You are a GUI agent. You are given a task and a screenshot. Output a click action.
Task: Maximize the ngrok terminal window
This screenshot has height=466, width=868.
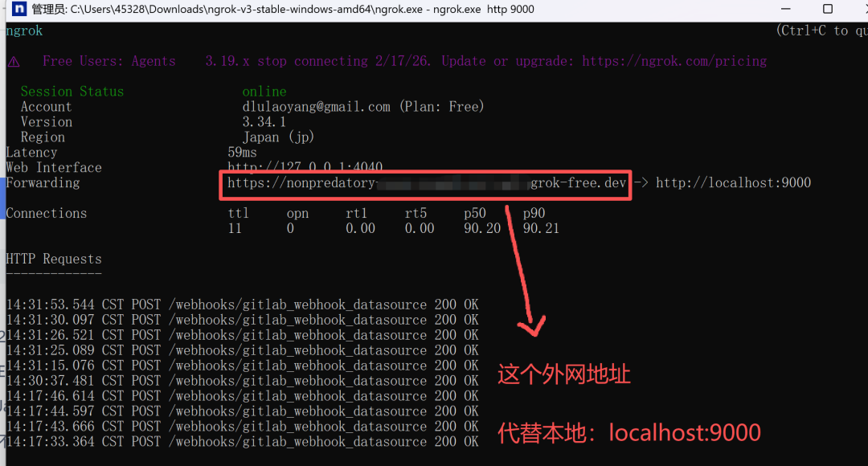pos(828,9)
